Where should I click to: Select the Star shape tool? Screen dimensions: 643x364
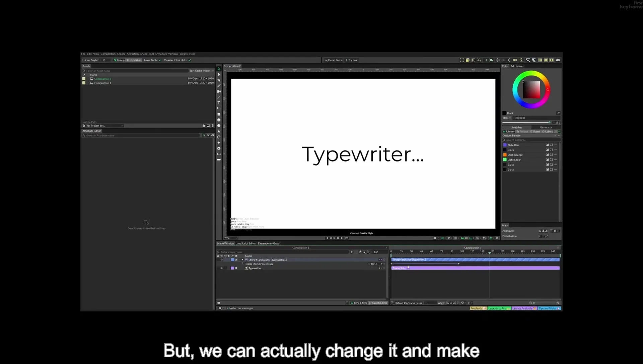click(x=219, y=131)
